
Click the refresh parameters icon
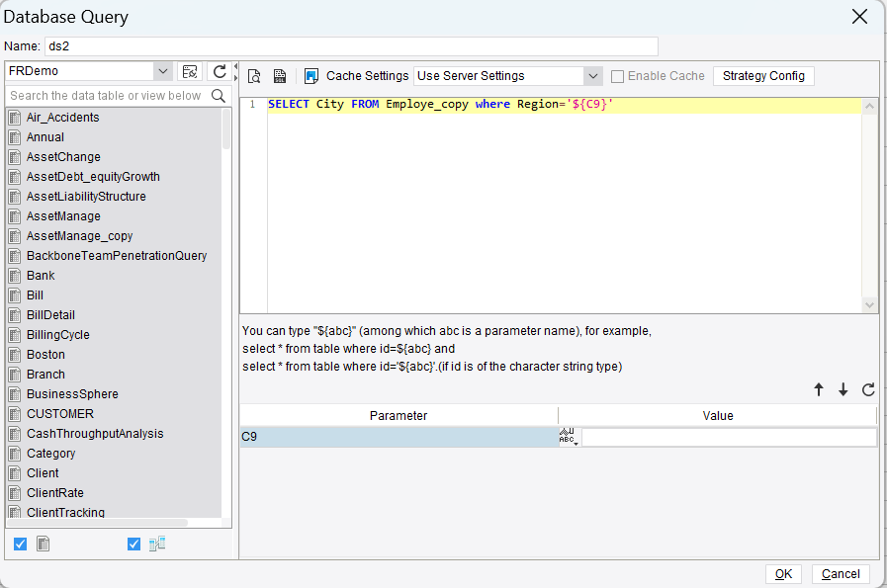coord(868,389)
